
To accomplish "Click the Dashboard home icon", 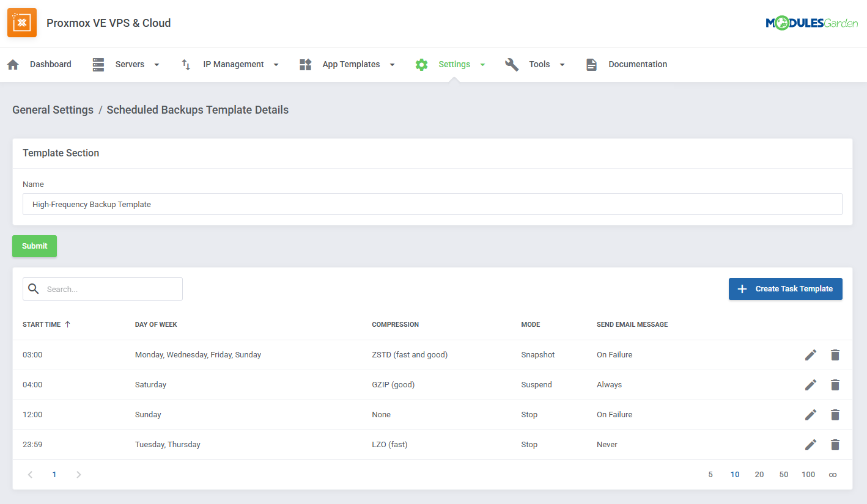I will [13, 64].
